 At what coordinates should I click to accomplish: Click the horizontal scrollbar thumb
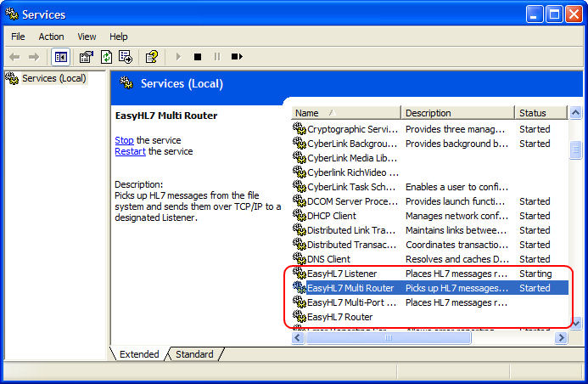click(x=388, y=338)
